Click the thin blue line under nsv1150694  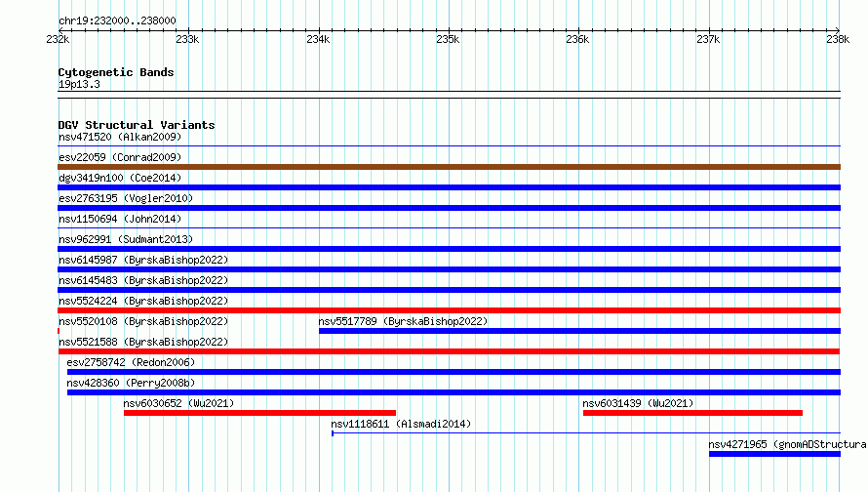click(449, 228)
